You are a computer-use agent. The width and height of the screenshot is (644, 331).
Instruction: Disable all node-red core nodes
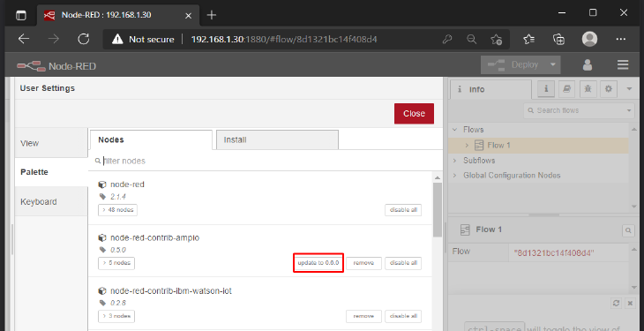click(403, 210)
